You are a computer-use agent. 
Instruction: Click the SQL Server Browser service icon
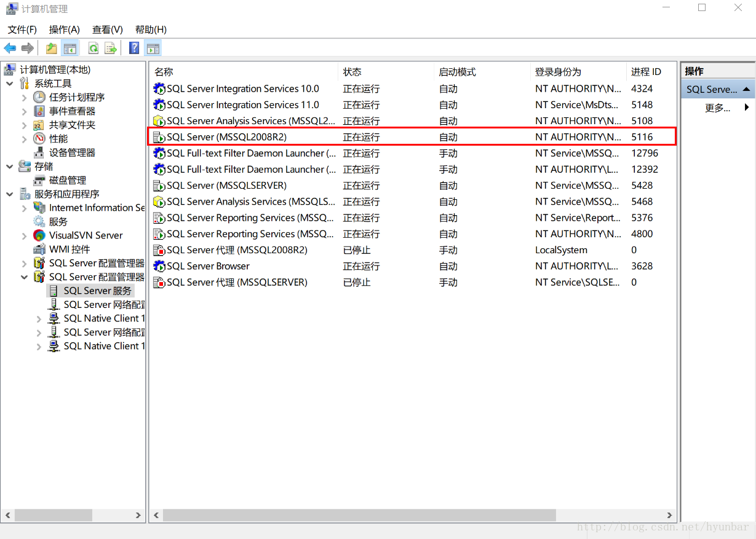pos(159,266)
